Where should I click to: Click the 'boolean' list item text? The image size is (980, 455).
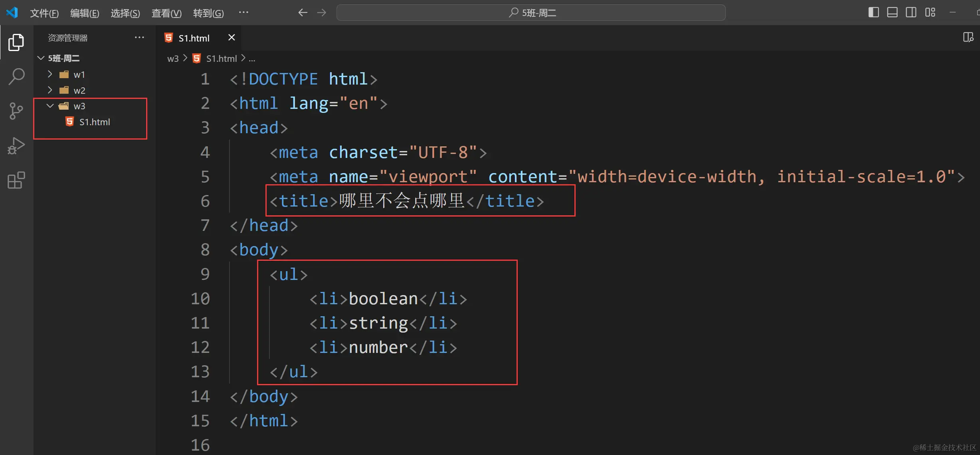coord(383,299)
